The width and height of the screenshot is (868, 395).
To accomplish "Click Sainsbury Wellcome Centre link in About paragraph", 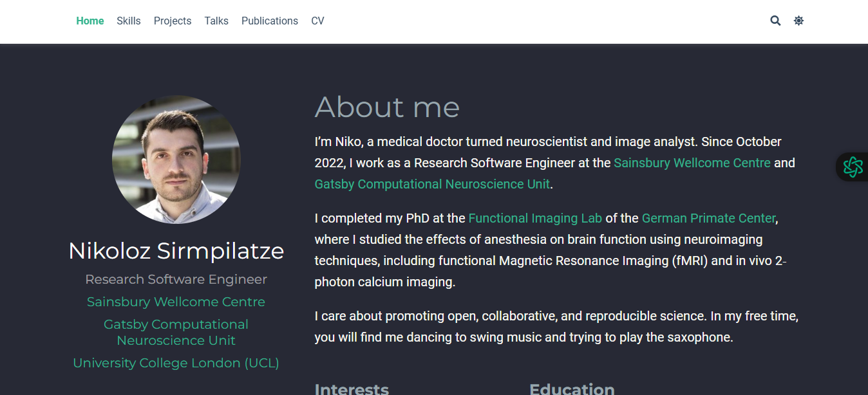I will pos(692,163).
